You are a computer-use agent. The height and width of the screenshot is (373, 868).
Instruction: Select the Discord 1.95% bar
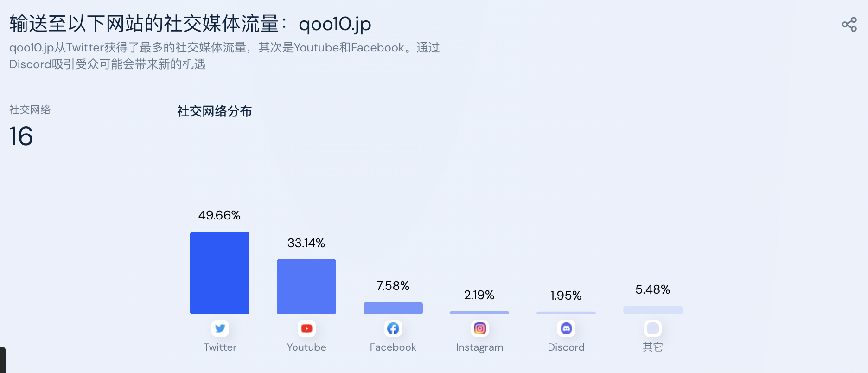[x=566, y=313]
